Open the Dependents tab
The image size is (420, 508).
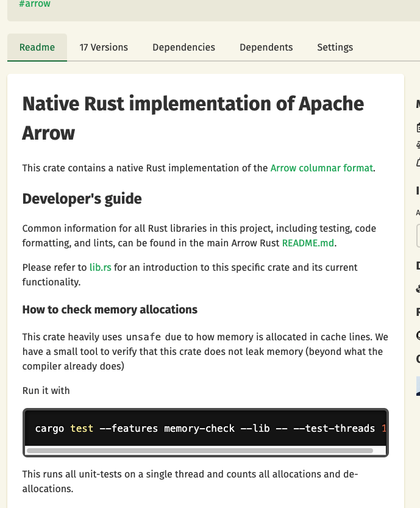[x=266, y=48]
